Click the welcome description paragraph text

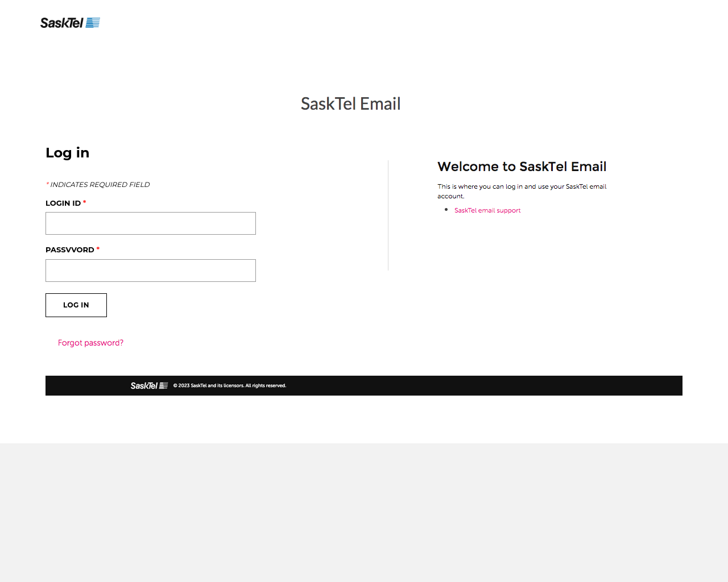[522, 191]
